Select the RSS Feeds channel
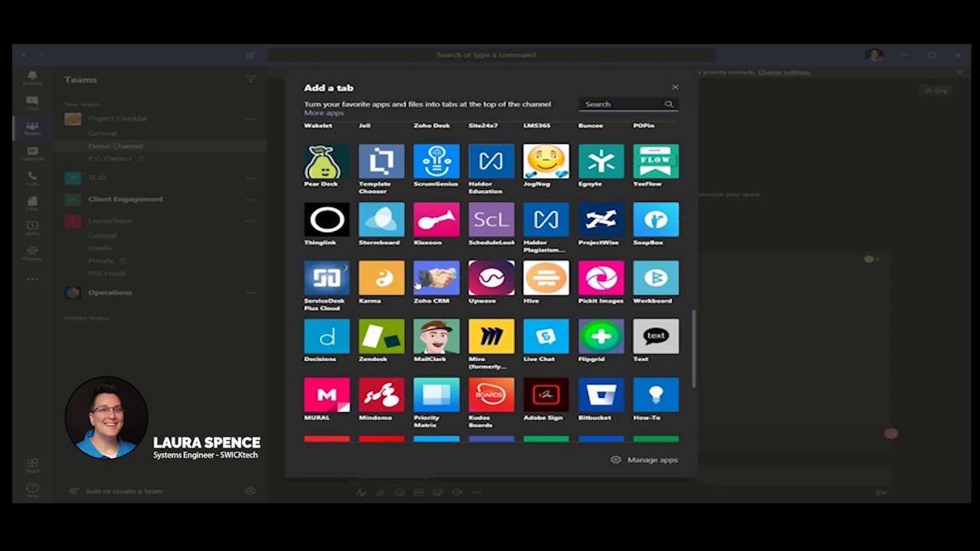Viewport: 980px width, 551px height. pyautogui.click(x=106, y=273)
